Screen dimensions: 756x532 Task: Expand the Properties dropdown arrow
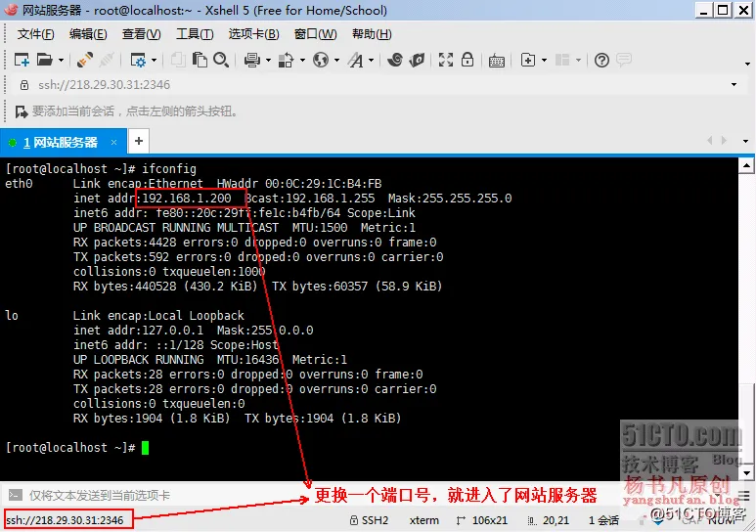click(154, 61)
